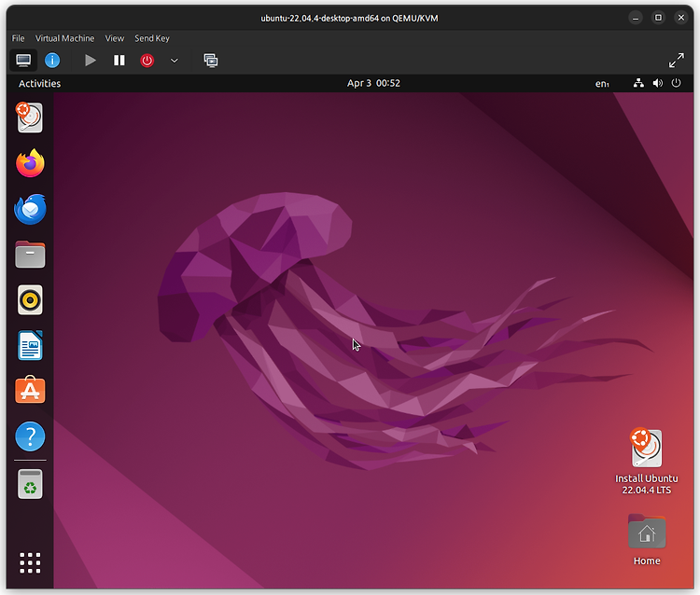Screen dimensions: 700x595
Task: Pause the virtual machine
Action: pyautogui.click(x=119, y=61)
